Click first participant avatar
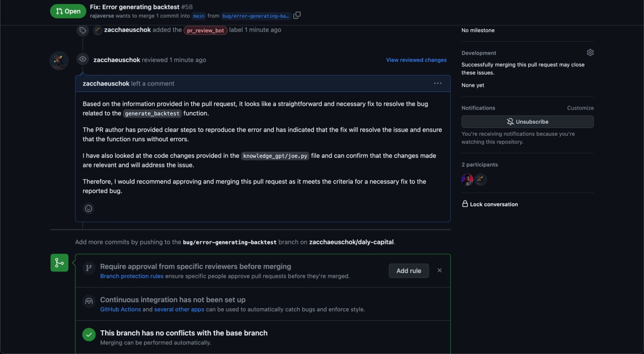The width and height of the screenshot is (644, 354). coord(467,180)
